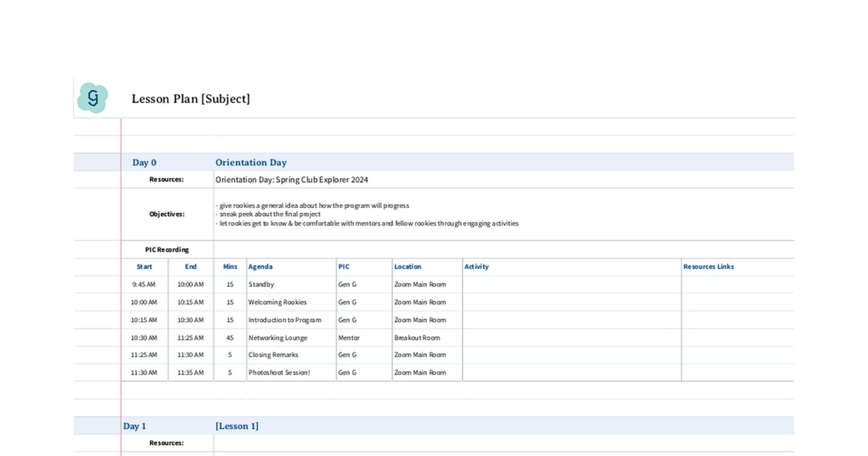Viewport: 868px width, 456px height.
Task: Click the 'End' column header
Action: (191, 266)
